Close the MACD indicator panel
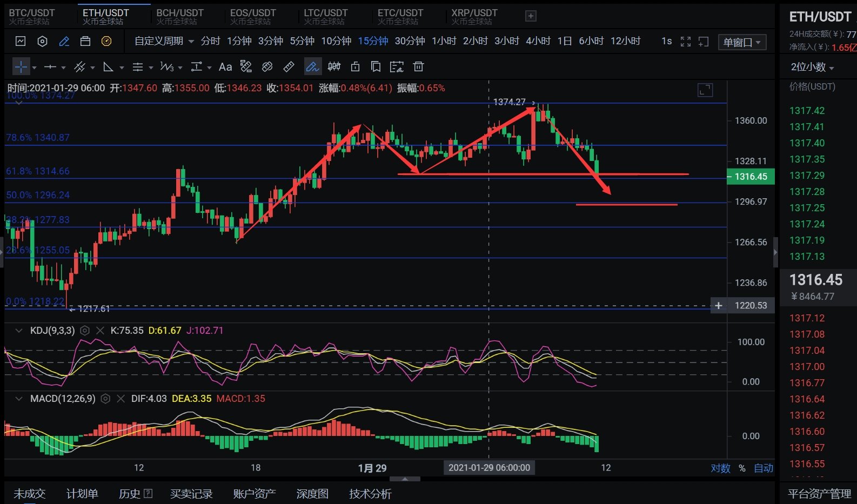Screen dimensions: 857x504 120,399
